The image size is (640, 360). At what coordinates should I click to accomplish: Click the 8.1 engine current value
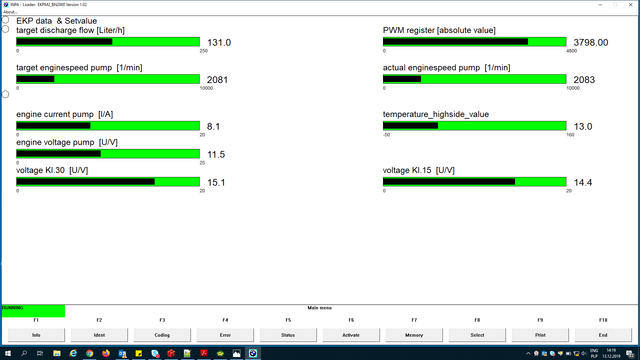coord(213,127)
